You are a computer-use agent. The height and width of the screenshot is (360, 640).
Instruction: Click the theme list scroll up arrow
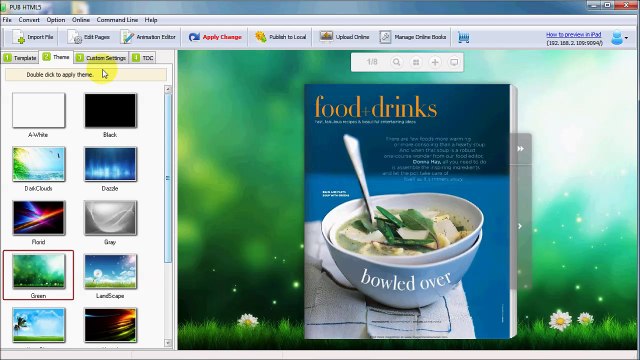(x=168, y=89)
